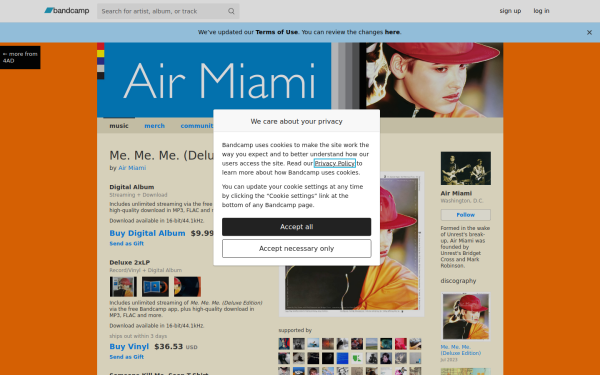The height and width of the screenshot is (375, 600).
Task: Click the Follow button
Action: (466, 215)
